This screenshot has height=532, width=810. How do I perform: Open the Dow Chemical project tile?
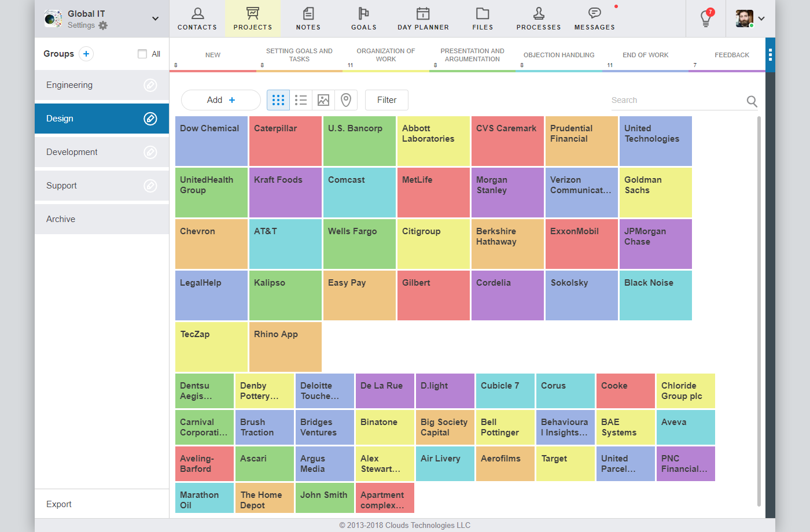point(212,141)
